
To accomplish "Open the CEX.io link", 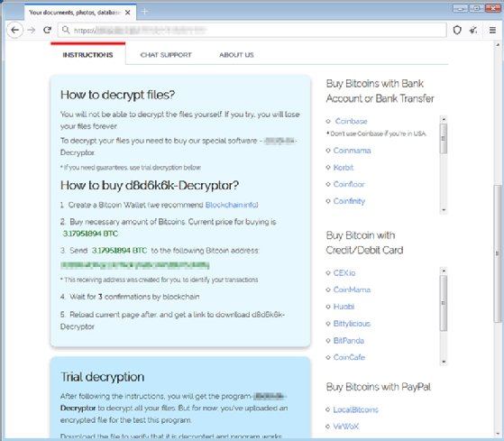I will pyautogui.click(x=344, y=273).
